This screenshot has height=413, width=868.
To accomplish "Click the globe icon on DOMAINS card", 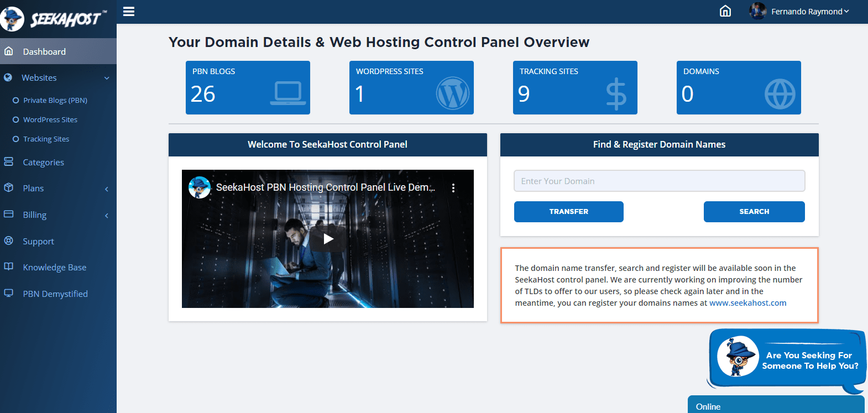I will point(780,94).
